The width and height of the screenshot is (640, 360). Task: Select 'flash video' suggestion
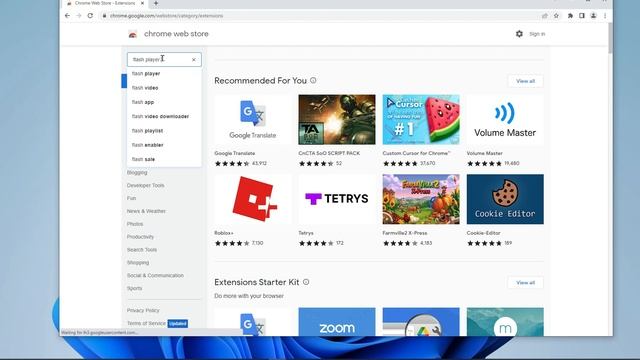tap(164, 88)
